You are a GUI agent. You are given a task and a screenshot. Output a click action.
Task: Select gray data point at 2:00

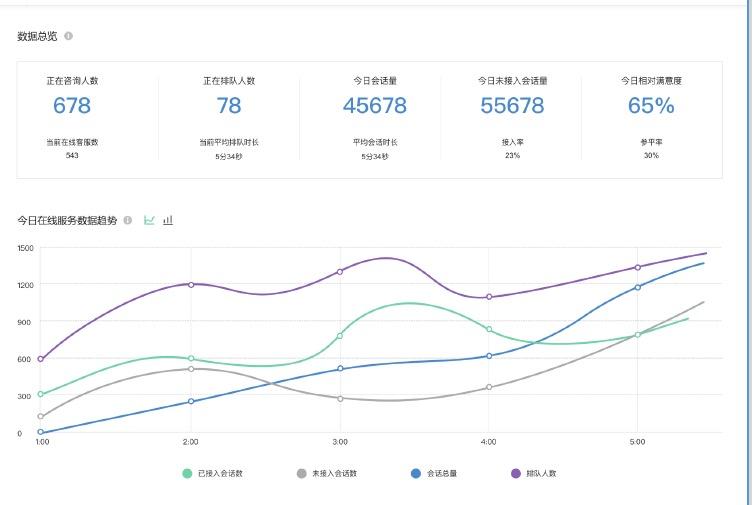coord(191,369)
